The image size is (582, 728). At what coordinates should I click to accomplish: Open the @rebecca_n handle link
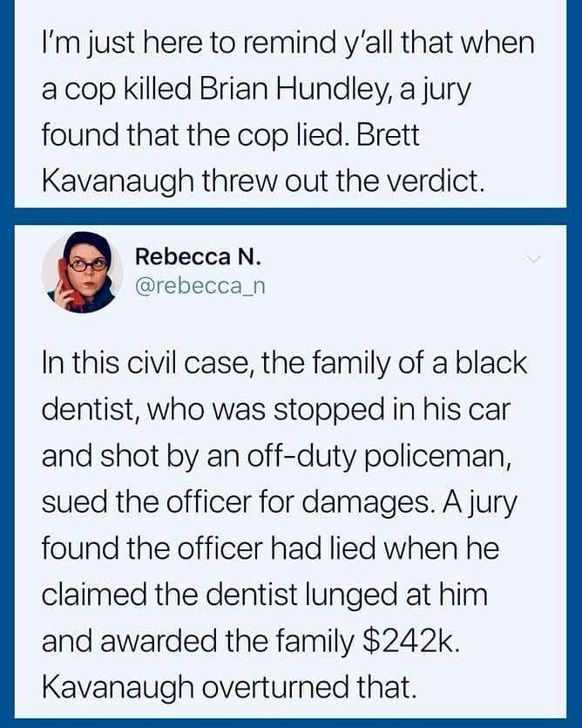[193, 285]
